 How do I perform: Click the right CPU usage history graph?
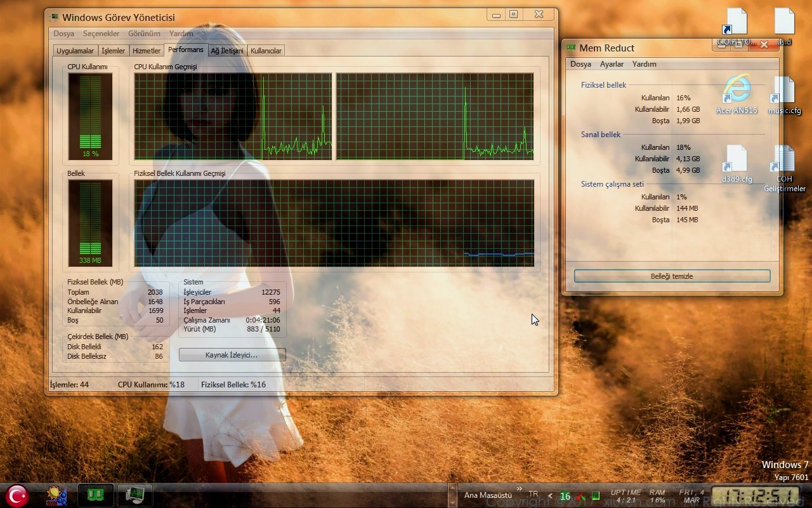(435, 116)
